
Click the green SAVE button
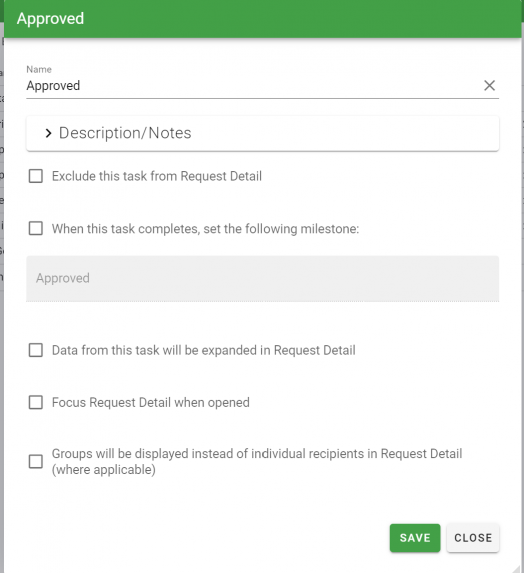click(415, 538)
